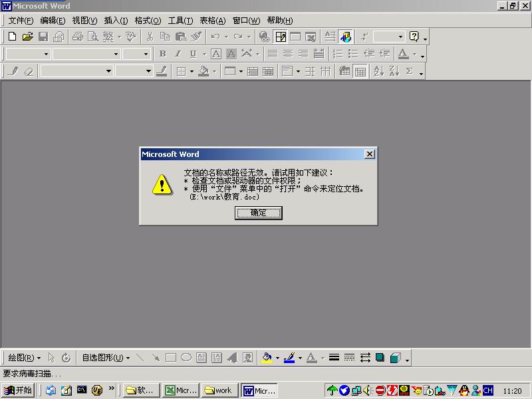Toggle Italic formatting

pyautogui.click(x=178, y=54)
